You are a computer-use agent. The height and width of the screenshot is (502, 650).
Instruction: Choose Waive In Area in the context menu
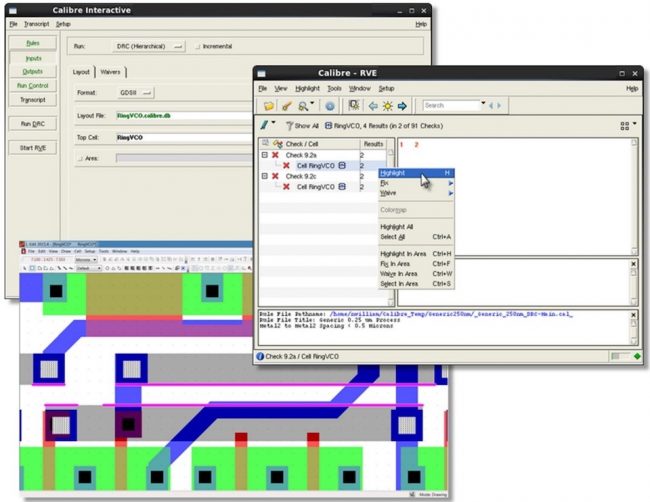click(x=416, y=274)
